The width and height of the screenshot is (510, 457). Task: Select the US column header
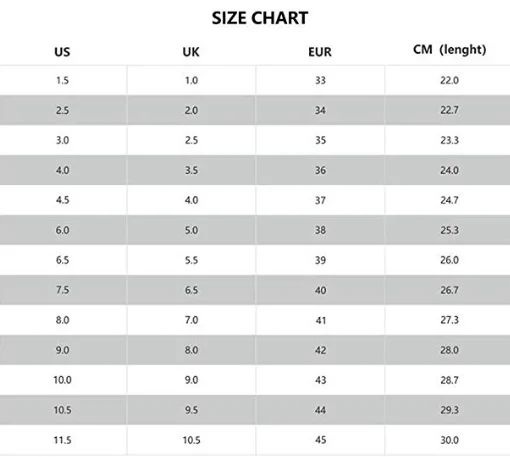pos(62,52)
